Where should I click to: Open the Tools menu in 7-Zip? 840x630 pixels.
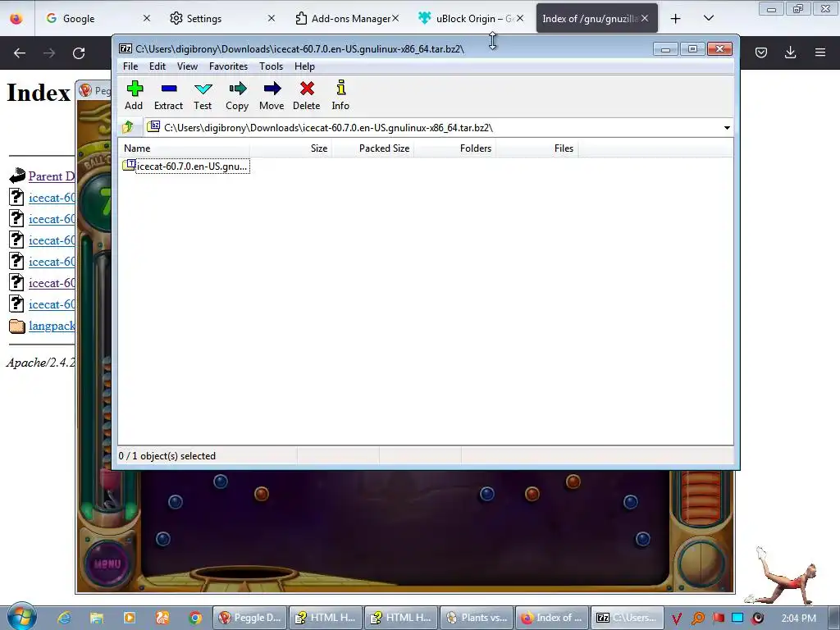pyautogui.click(x=271, y=66)
